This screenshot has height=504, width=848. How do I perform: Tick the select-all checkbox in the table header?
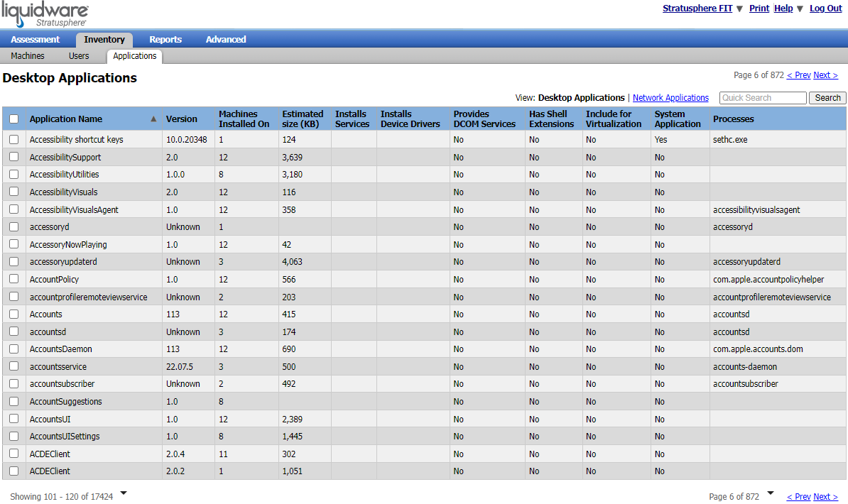[14, 119]
